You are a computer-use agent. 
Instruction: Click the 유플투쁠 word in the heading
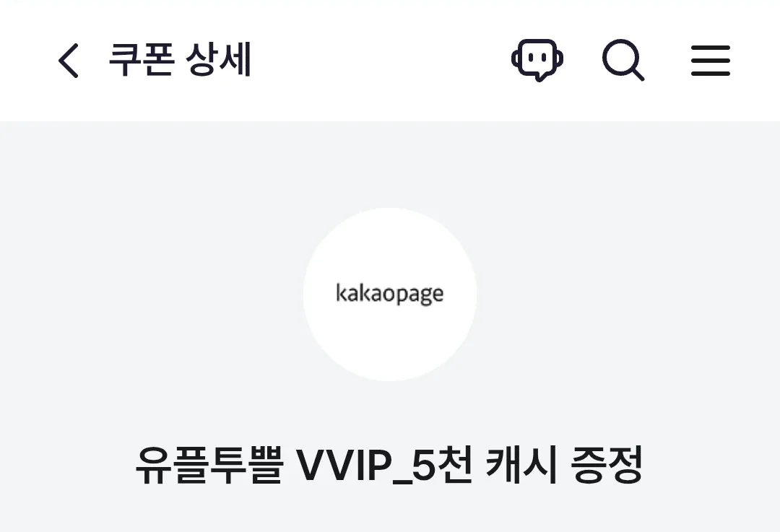click(209, 466)
